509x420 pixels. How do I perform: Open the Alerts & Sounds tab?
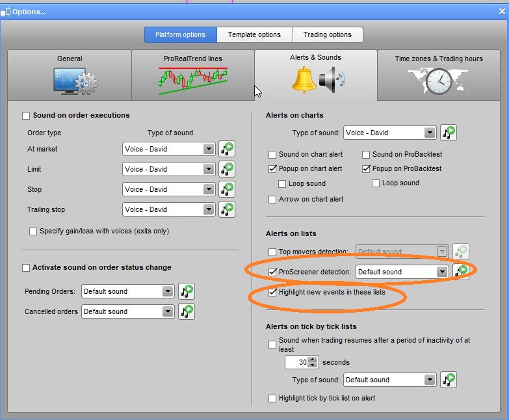point(315,75)
